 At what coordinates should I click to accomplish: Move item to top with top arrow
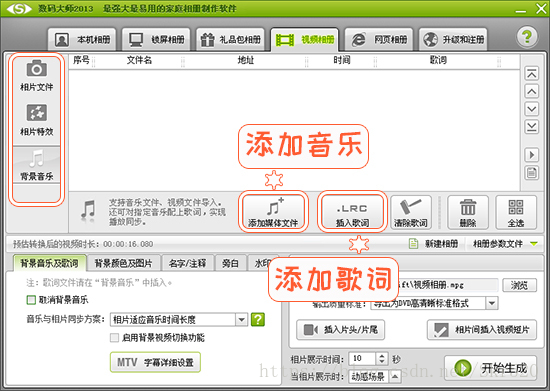tap(532, 74)
